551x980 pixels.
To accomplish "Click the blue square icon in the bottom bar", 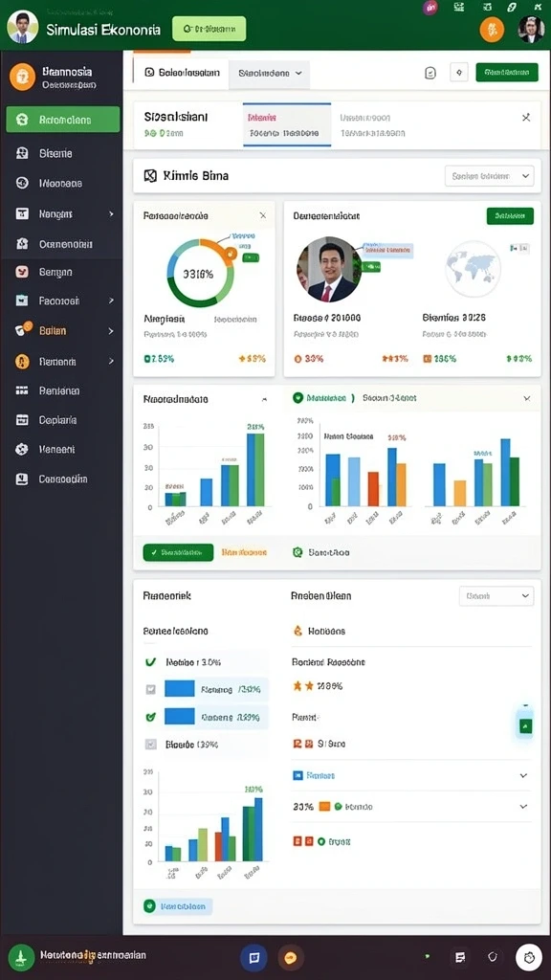I will pyautogui.click(x=253, y=957).
